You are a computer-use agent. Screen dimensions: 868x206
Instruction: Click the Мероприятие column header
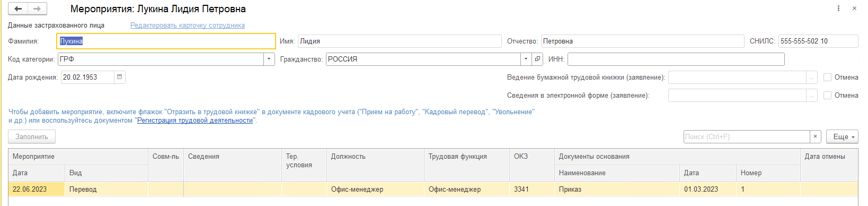coord(78,157)
